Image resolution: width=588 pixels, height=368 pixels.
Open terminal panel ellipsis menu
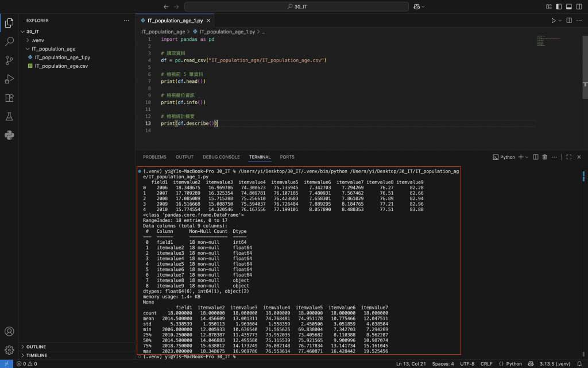(x=554, y=157)
